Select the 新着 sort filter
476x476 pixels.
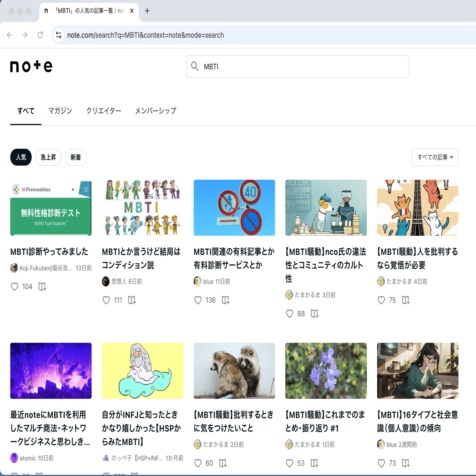(75, 157)
